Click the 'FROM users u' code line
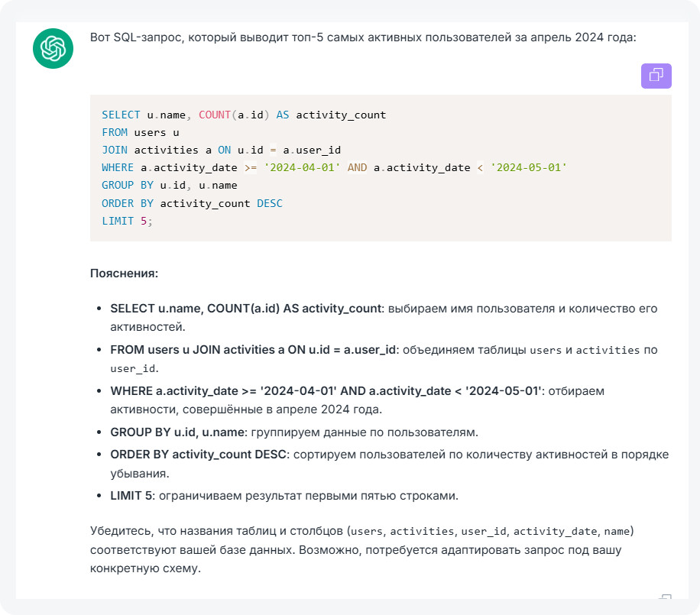This screenshot has width=700, height=615. 141,132
